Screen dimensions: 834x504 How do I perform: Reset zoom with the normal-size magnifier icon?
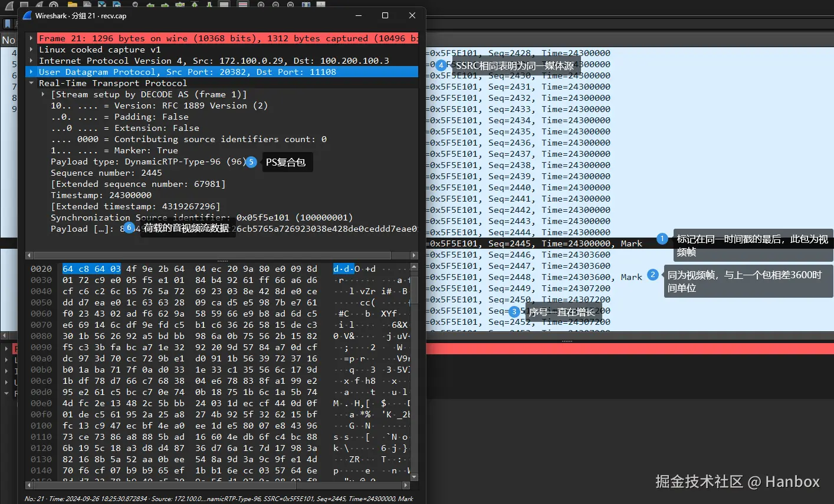[291, 4]
